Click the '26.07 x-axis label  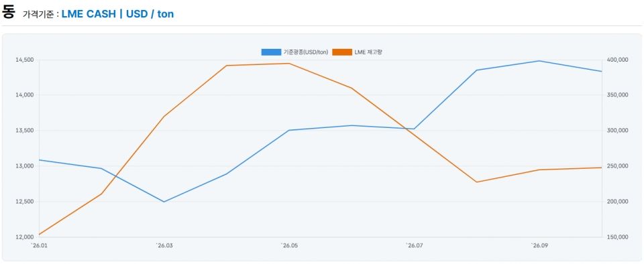pyautogui.click(x=414, y=245)
